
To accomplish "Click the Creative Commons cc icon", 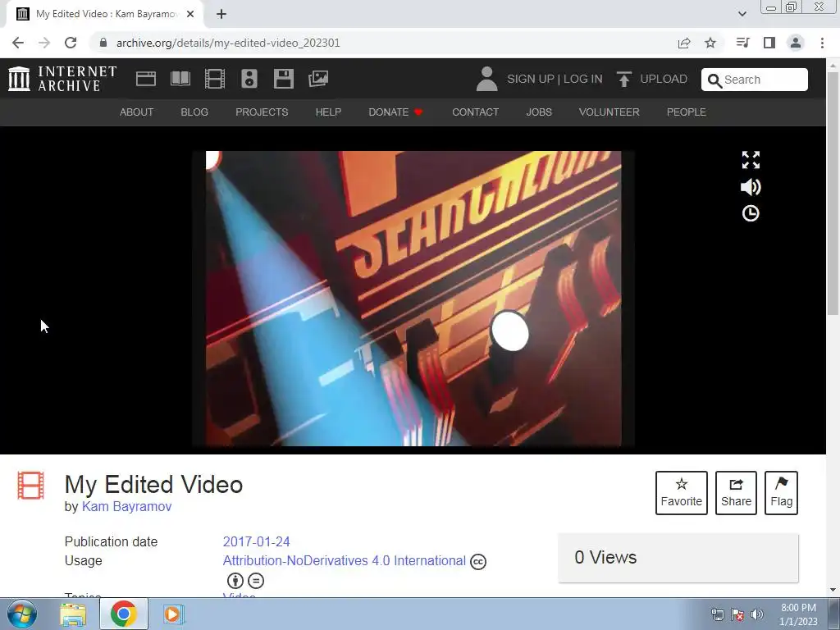I will [478, 561].
